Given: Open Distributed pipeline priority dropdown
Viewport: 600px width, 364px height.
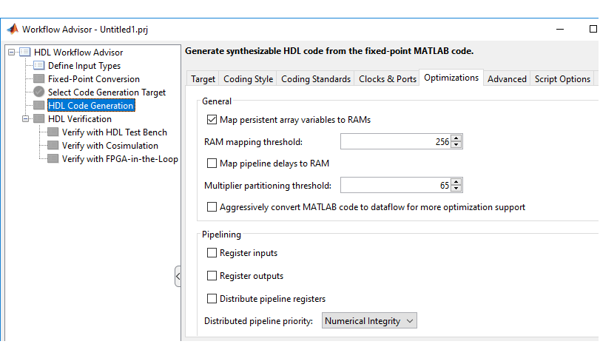Looking at the screenshot, I should 370,321.
